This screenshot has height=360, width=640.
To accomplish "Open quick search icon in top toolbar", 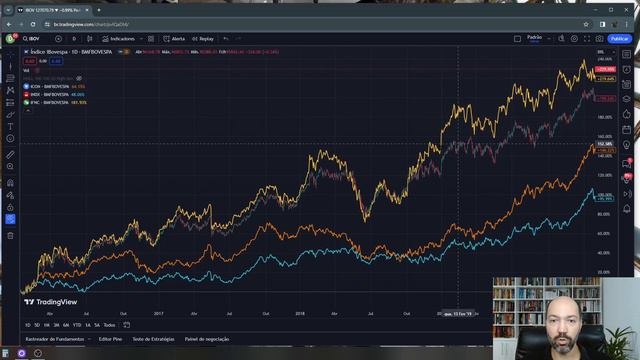I will [x=562, y=39].
